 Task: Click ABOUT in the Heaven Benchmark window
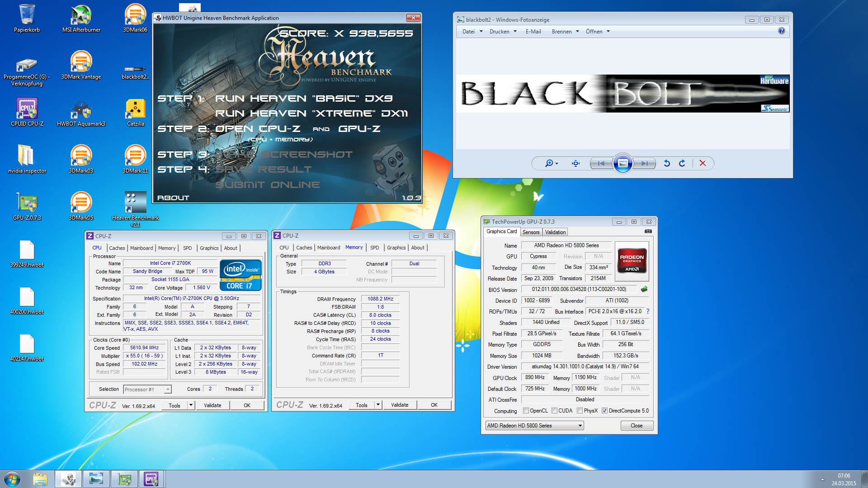(x=173, y=198)
